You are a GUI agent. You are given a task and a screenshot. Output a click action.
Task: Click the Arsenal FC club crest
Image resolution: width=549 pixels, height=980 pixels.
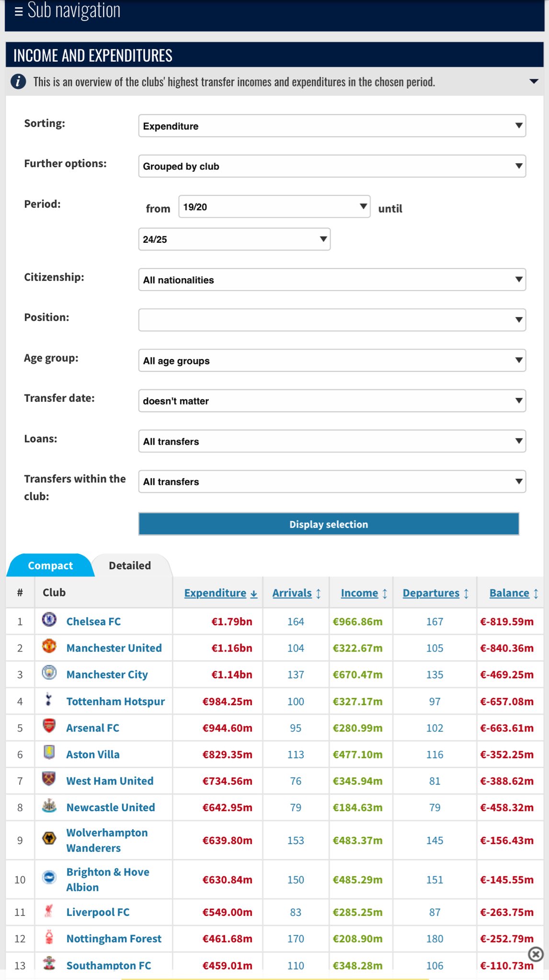click(49, 726)
